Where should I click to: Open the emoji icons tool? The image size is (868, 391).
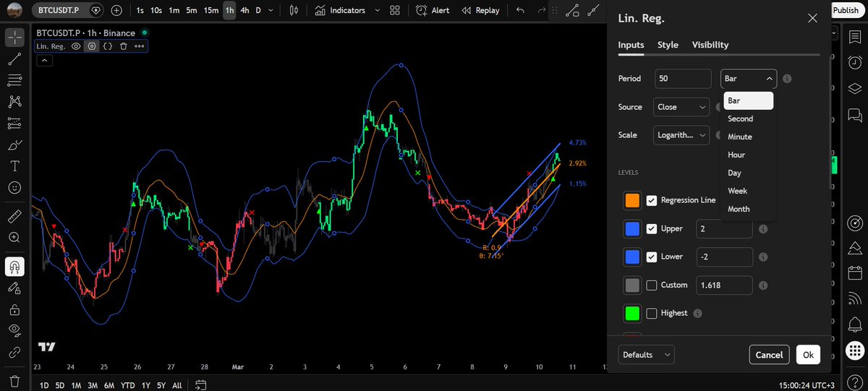(x=14, y=186)
